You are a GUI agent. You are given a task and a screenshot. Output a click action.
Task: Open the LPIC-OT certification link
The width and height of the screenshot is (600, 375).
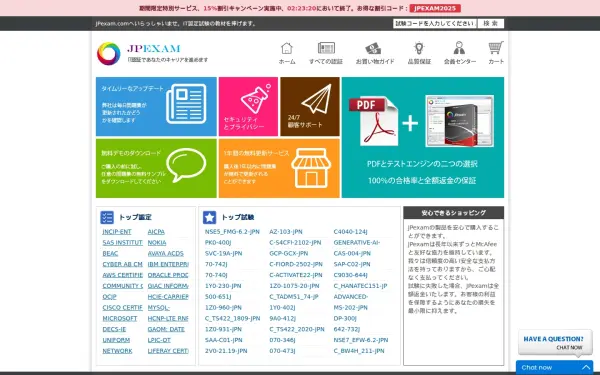point(159,340)
